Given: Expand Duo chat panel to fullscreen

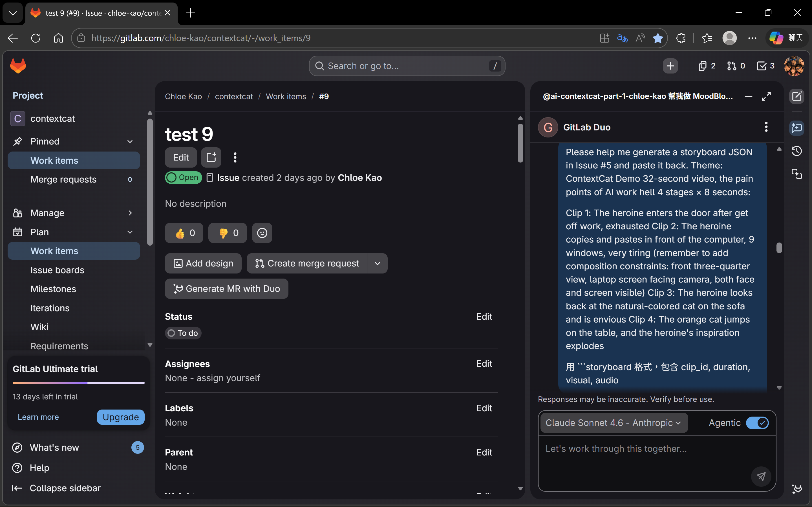Looking at the screenshot, I should coord(766,97).
